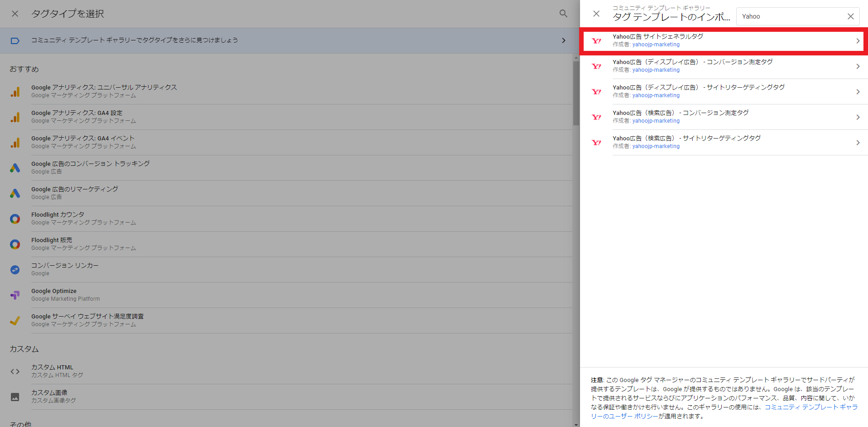Click the Google サーベイ checkmark icon
Screen dimensions: 868x427
[15, 321]
